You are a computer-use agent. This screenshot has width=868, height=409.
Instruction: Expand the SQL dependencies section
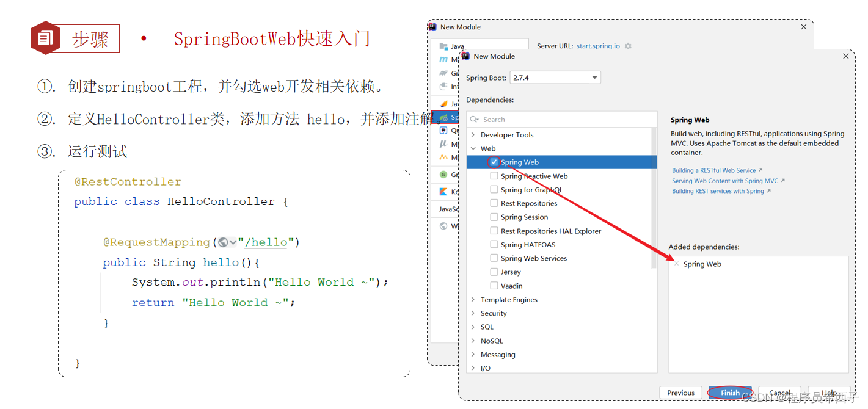click(x=474, y=327)
